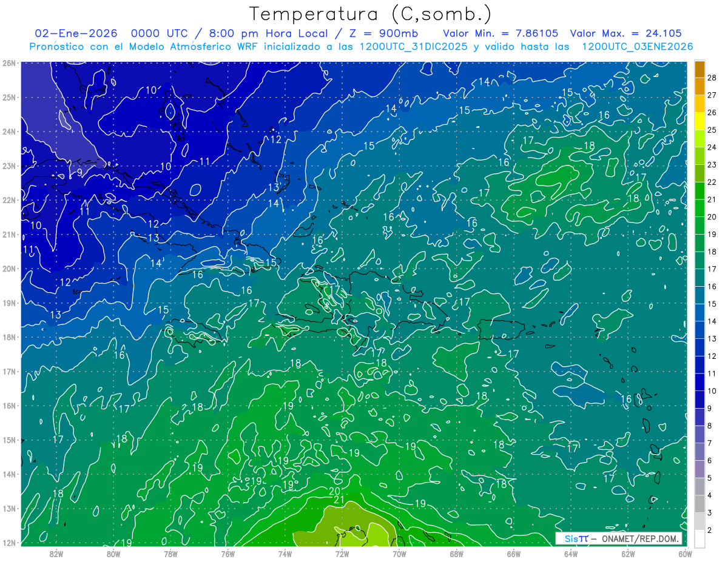
Task: Click the "70W" longitude axis label
Action: (399, 553)
